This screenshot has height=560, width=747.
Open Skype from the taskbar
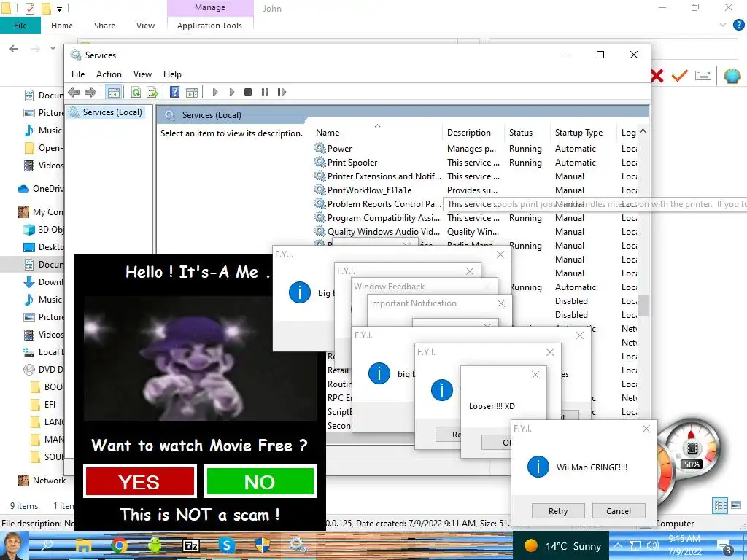coord(227,545)
